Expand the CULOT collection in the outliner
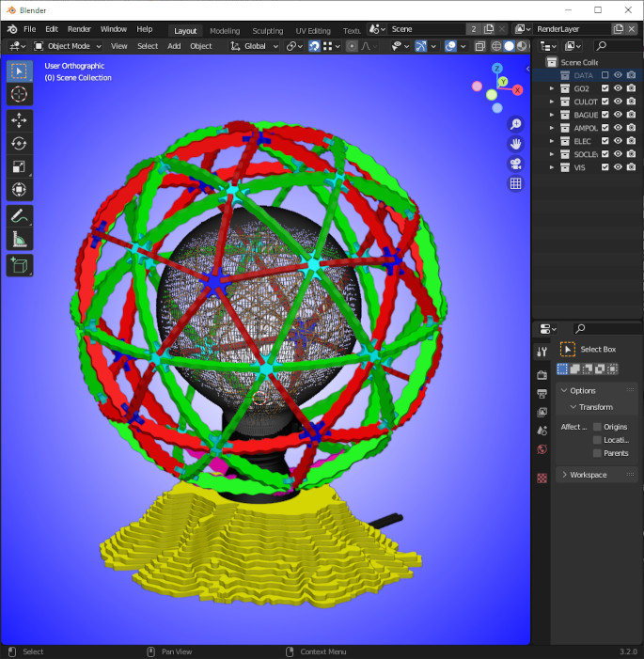This screenshot has height=659, width=644. coord(552,102)
